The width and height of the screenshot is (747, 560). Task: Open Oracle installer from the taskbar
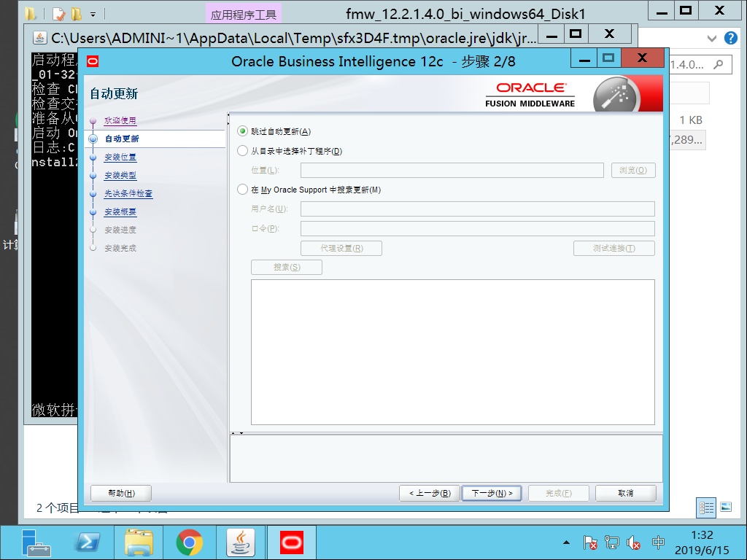291,542
